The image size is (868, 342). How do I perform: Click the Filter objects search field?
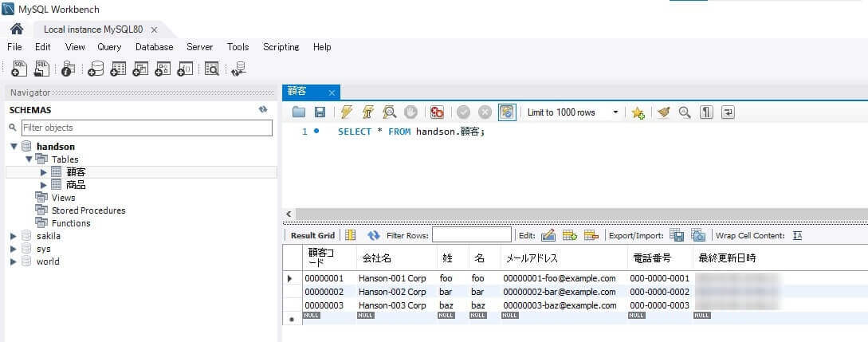pos(147,128)
